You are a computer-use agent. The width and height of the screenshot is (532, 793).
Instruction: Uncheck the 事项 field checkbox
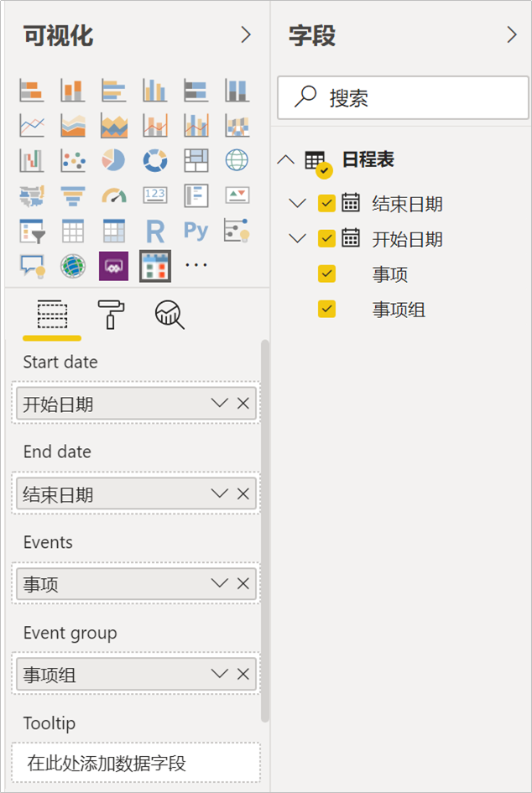tap(327, 274)
